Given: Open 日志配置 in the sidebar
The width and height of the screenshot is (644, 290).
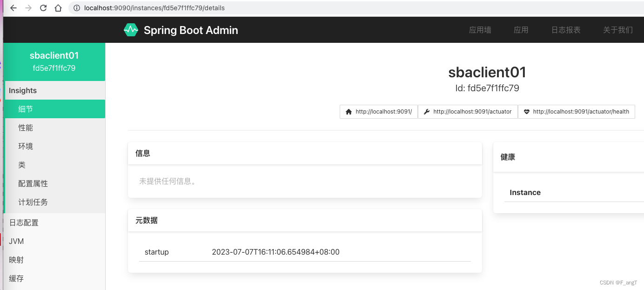Looking at the screenshot, I should (54, 223).
